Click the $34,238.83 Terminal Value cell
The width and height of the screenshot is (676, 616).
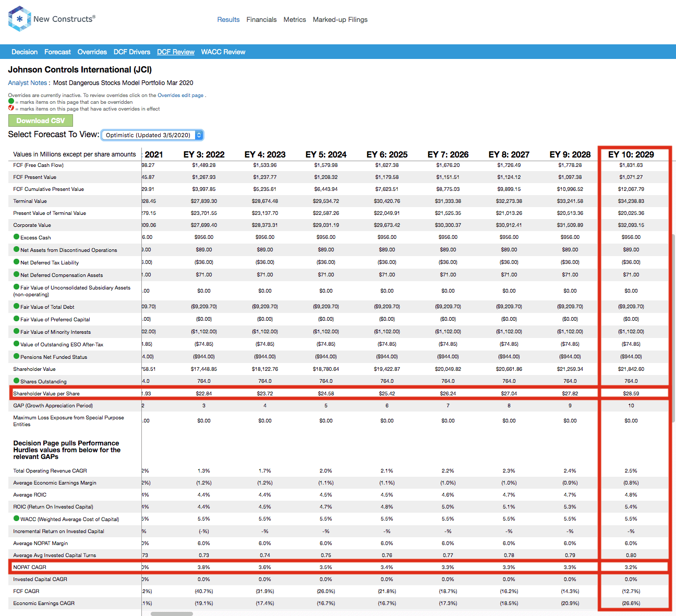coord(631,201)
